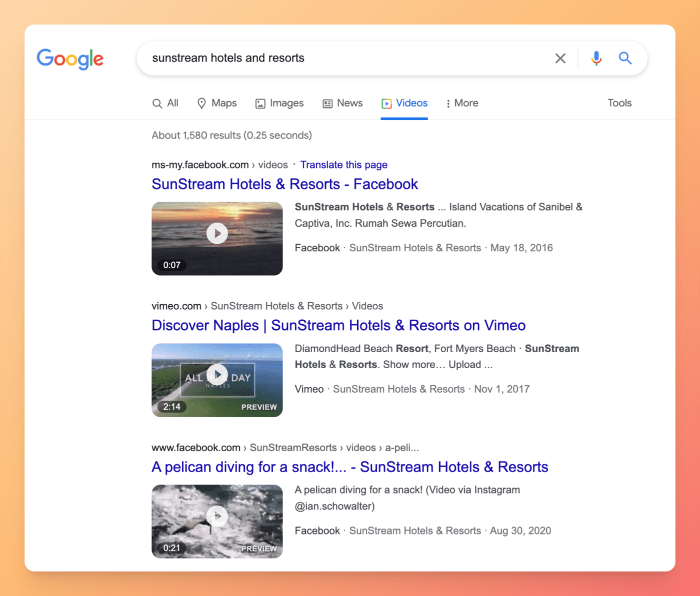Expand the More search options
The width and height of the screenshot is (700, 596).
point(461,103)
